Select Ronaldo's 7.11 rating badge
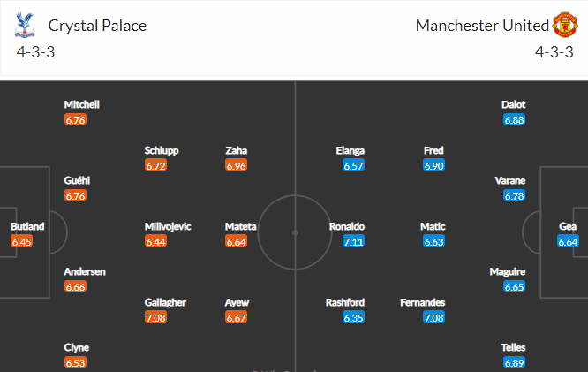This screenshot has height=372, width=588. click(354, 241)
